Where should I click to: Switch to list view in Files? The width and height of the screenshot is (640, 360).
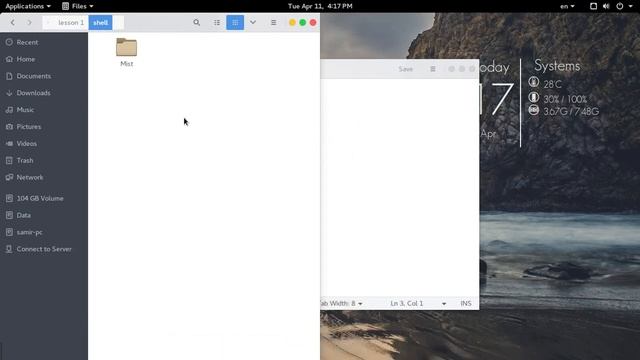(217, 22)
